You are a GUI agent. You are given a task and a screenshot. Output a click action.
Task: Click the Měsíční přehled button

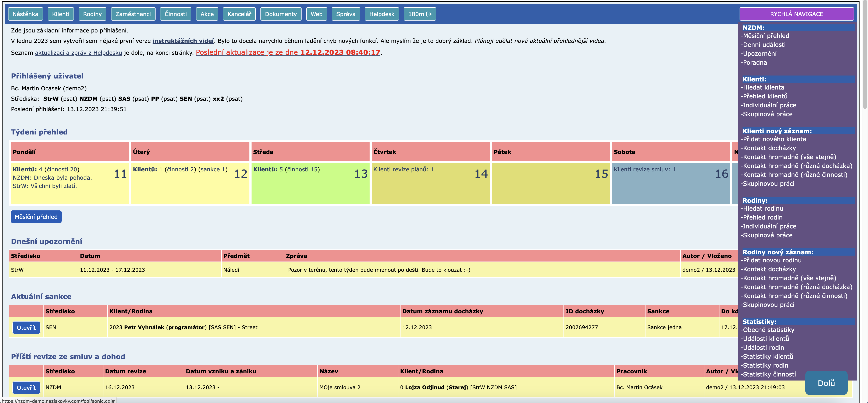(36, 217)
